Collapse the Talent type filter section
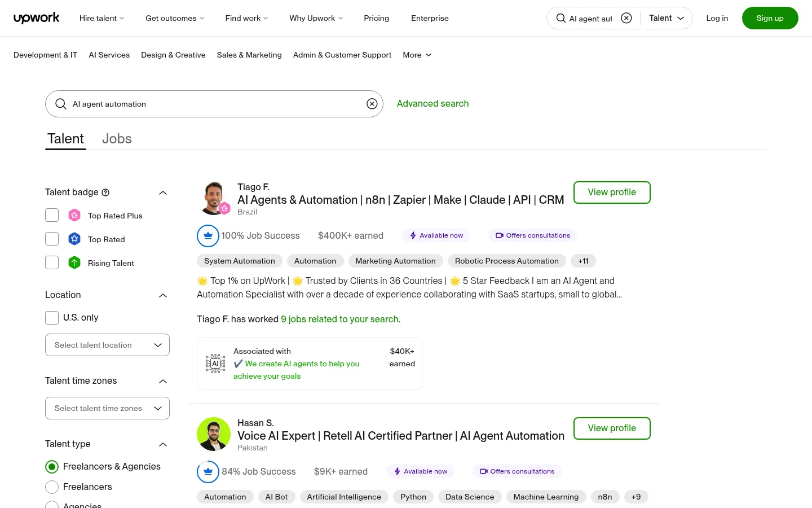Image resolution: width=812 pixels, height=508 pixels. tap(163, 444)
